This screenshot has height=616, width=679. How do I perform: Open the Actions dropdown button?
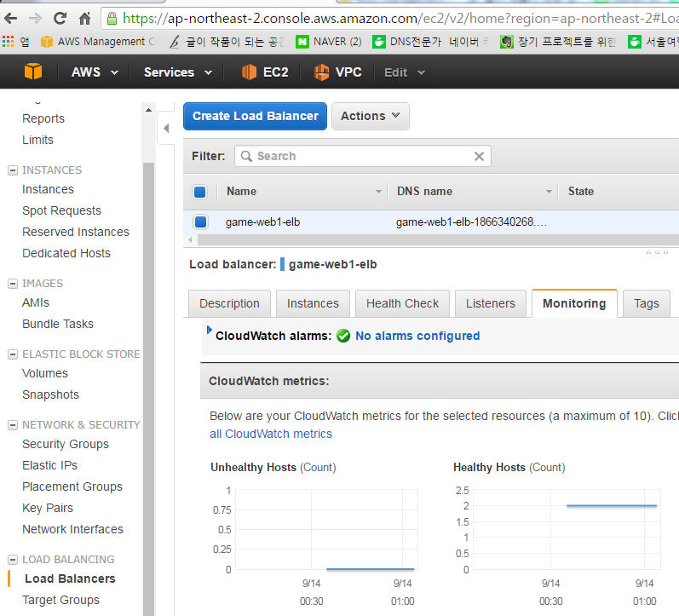point(371,116)
